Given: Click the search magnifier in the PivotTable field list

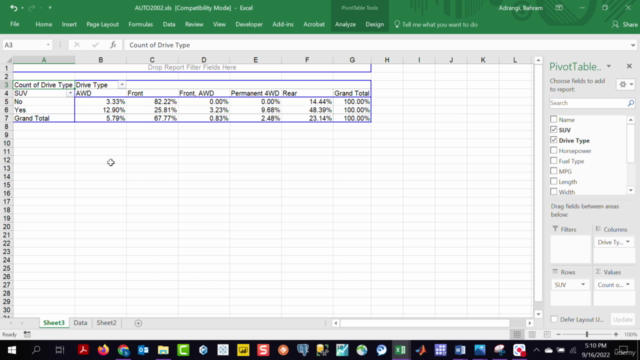Looking at the screenshot, I should tap(631, 103).
